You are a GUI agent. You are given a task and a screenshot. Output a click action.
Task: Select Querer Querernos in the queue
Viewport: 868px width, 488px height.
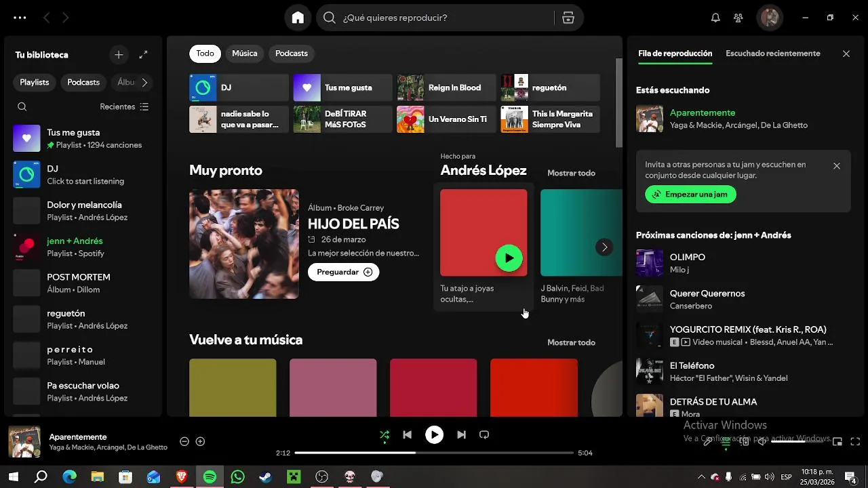[743, 299]
